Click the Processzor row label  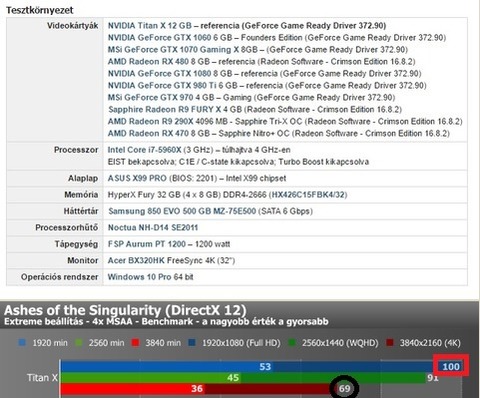click(x=76, y=150)
